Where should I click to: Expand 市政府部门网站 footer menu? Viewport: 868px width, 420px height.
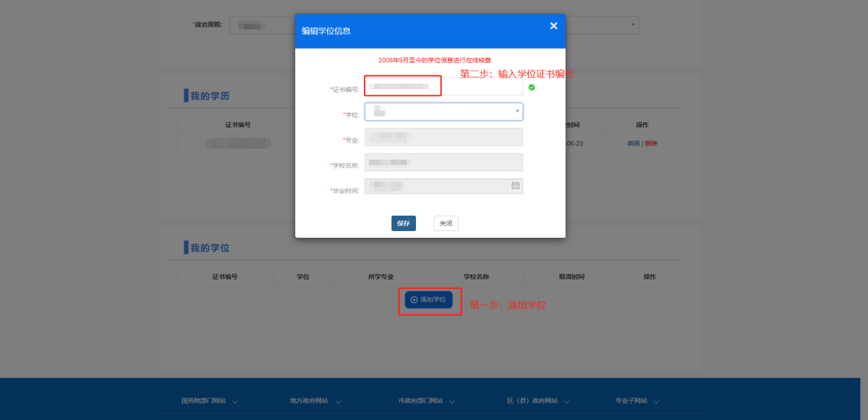click(426, 402)
